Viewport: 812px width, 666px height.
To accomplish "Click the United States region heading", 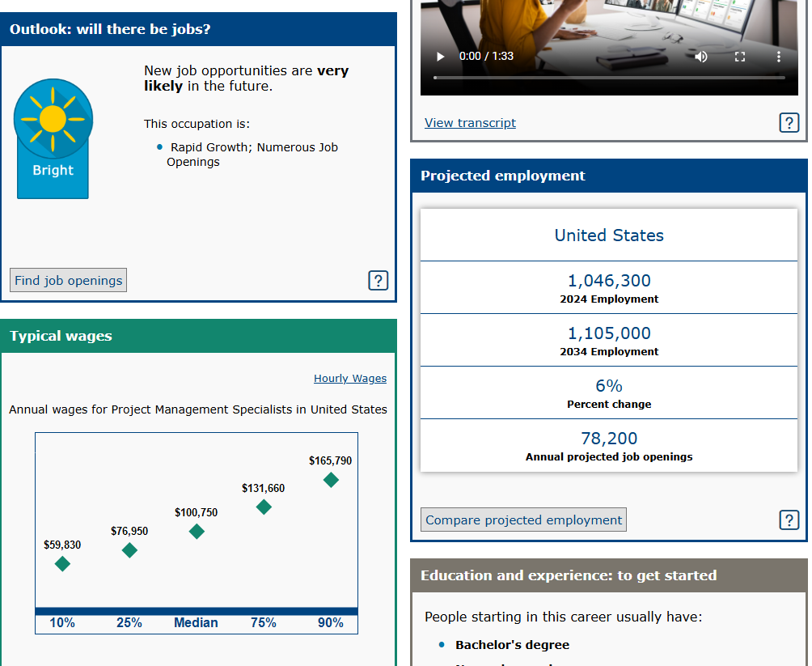I will (608, 235).
